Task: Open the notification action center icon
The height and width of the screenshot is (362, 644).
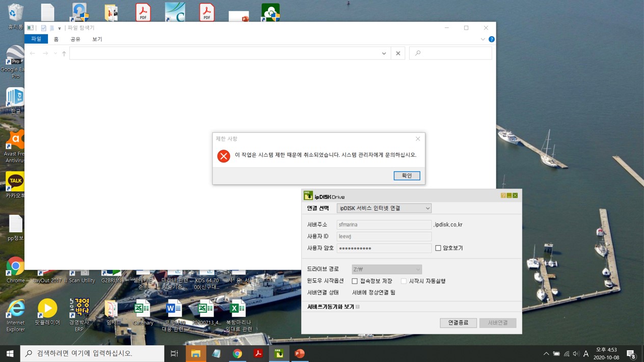Action: coord(631,353)
